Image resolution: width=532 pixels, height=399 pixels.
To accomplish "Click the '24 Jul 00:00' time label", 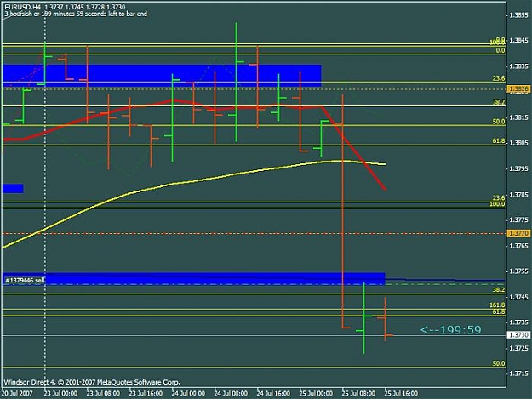I will coord(188,393).
